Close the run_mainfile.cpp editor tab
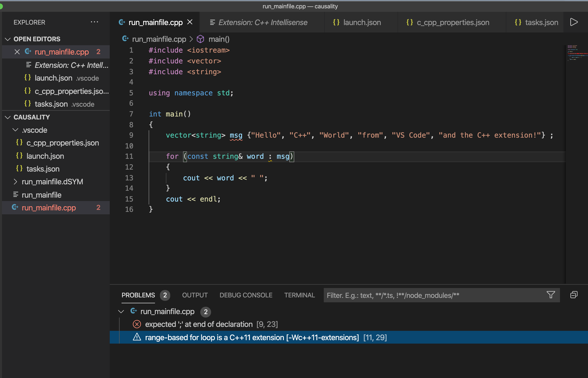 [190, 22]
